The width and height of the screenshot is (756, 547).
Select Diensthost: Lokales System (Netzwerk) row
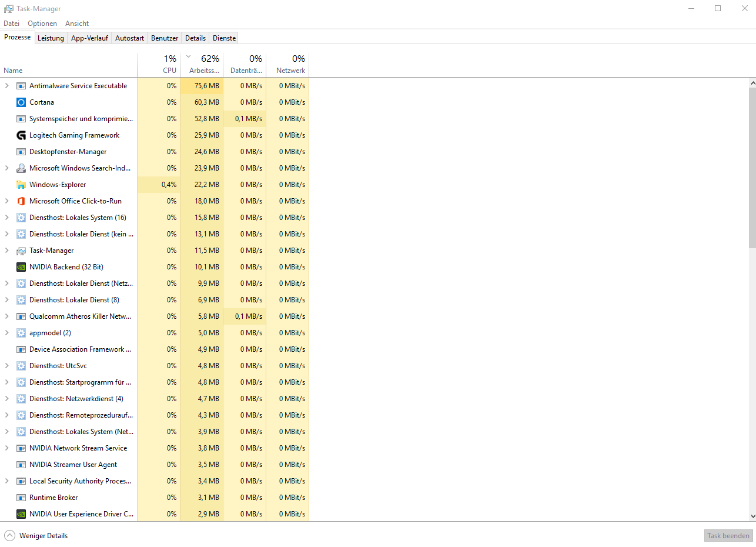tap(155, 432)
